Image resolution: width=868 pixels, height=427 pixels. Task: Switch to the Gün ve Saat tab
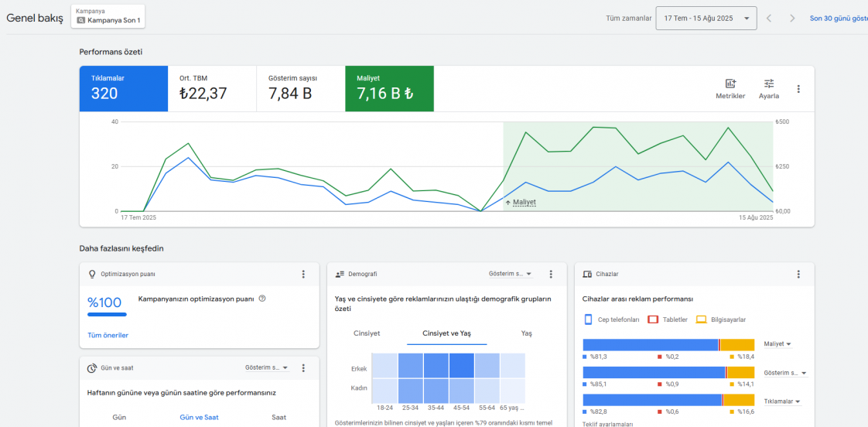199,417
